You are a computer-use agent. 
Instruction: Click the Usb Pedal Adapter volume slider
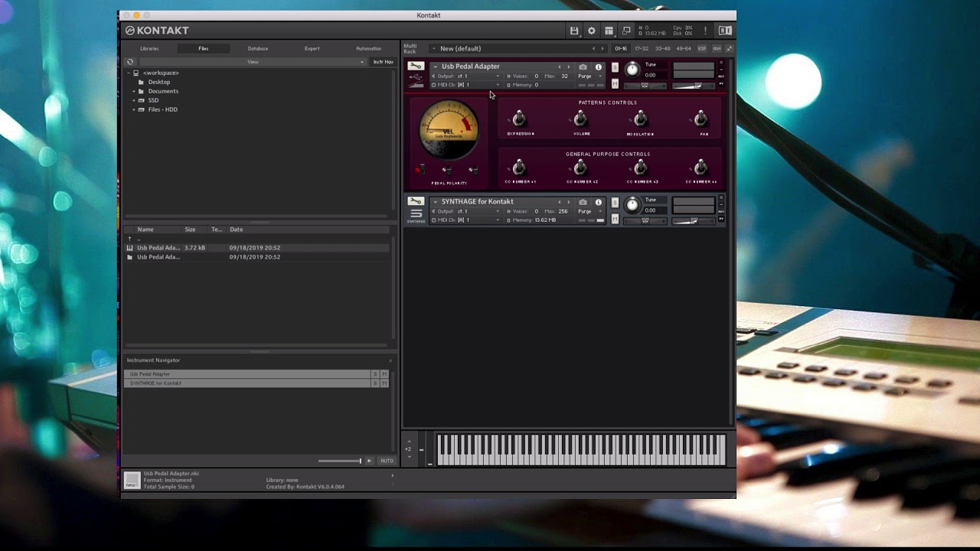693,86
